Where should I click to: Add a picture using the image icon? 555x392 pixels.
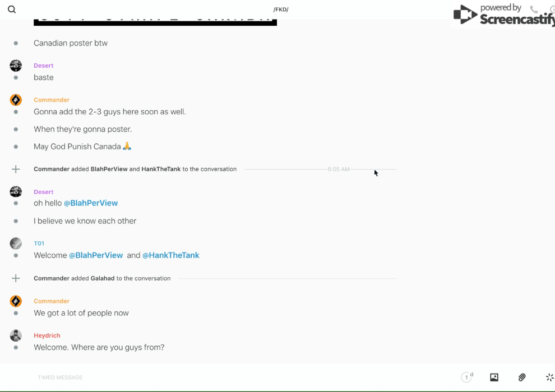click(494, 377)
